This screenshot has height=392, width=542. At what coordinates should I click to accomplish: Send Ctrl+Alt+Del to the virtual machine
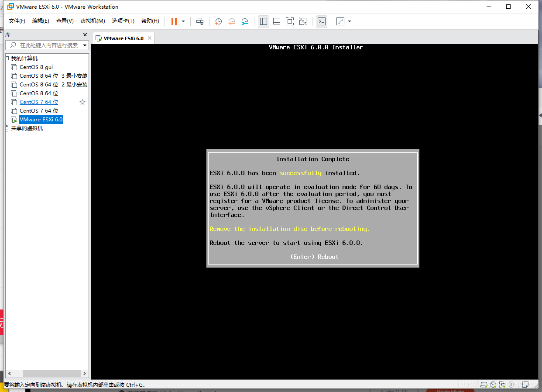200,21
